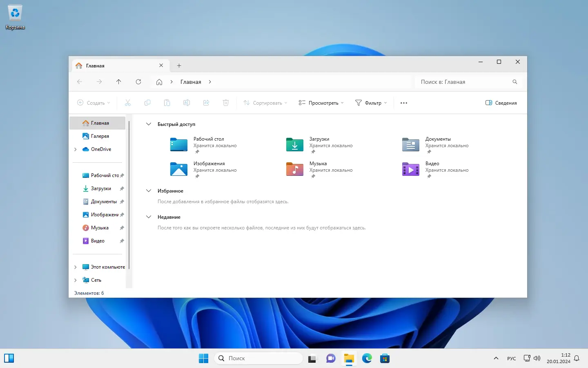The image size is (588, 368).
Task: Toggle the Сведения details pane
Action: coord(501,103)
